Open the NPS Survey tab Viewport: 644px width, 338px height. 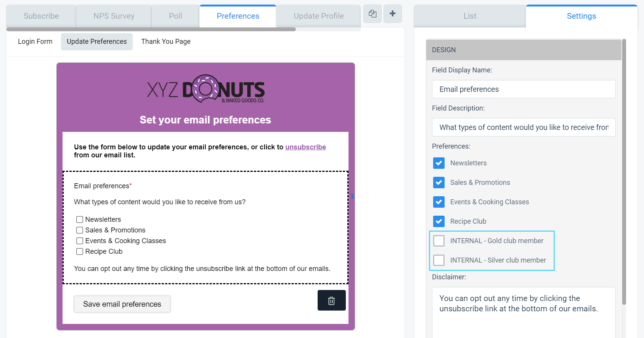(x=114, y=16)
